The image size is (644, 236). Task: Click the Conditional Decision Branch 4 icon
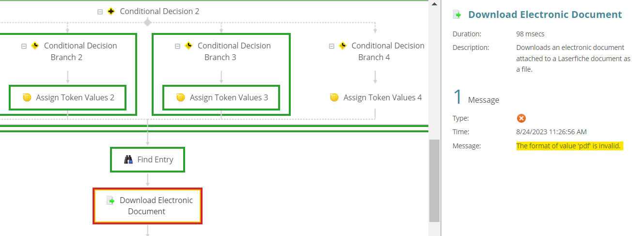343,46
